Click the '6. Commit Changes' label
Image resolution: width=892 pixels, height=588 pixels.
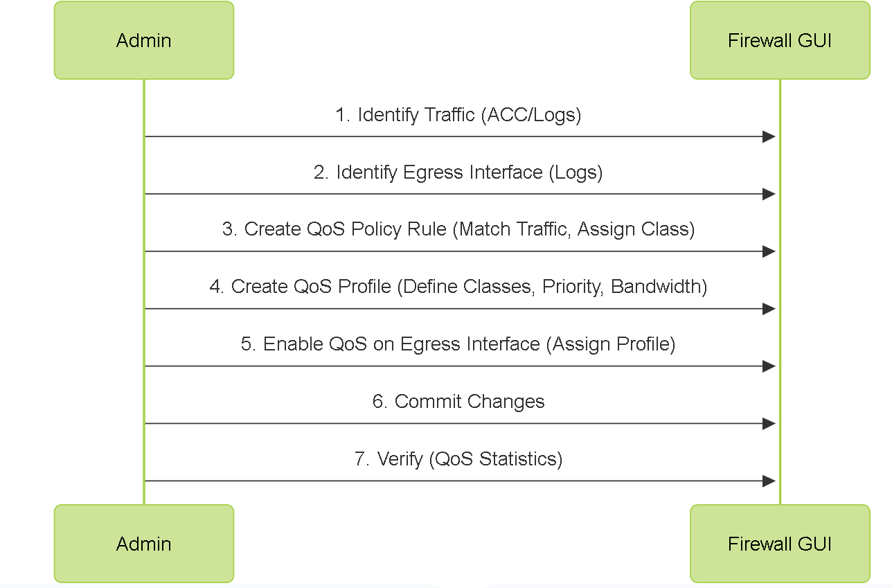pyautogui.click(x=458, y=402)
